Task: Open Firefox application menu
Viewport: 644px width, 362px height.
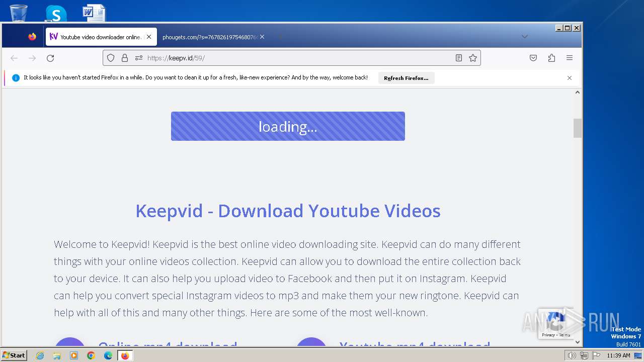Action: [570, 58]
